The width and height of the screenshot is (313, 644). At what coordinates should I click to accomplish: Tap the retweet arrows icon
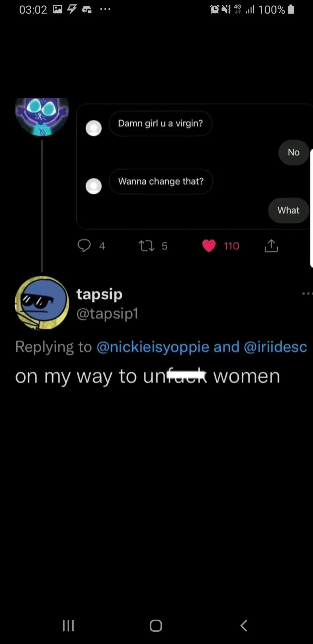(x=146, y=246)
